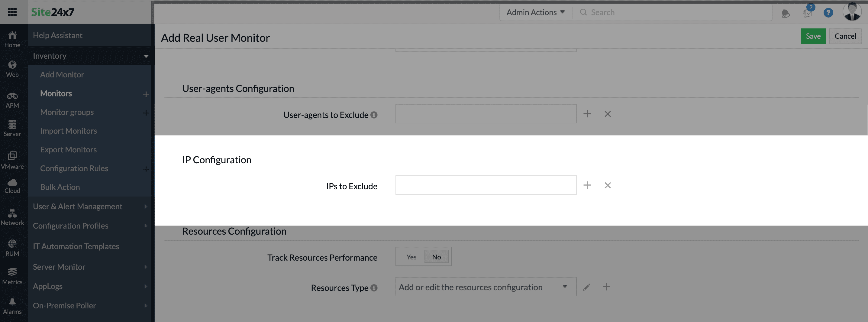Set Track Resources Performance to Yes

tap(411, 257)
